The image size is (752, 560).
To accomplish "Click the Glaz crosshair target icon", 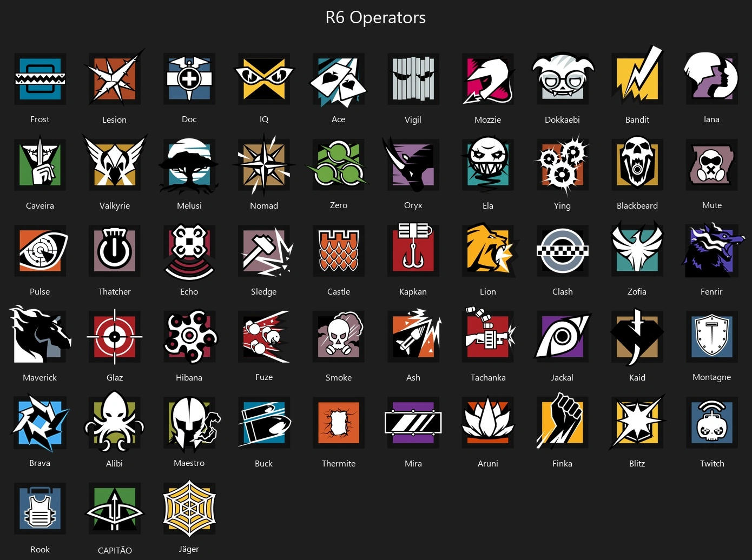I will tap(115, 337).
